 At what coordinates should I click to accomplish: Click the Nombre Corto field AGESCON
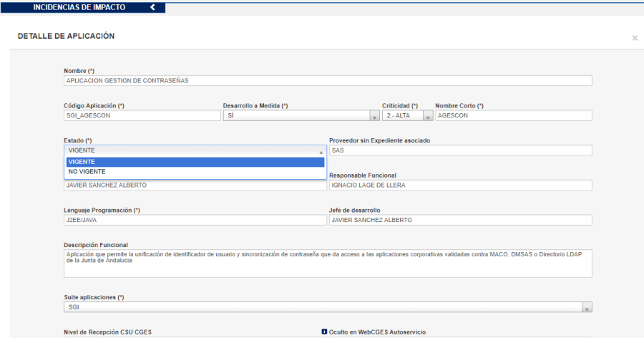(513, 115)
